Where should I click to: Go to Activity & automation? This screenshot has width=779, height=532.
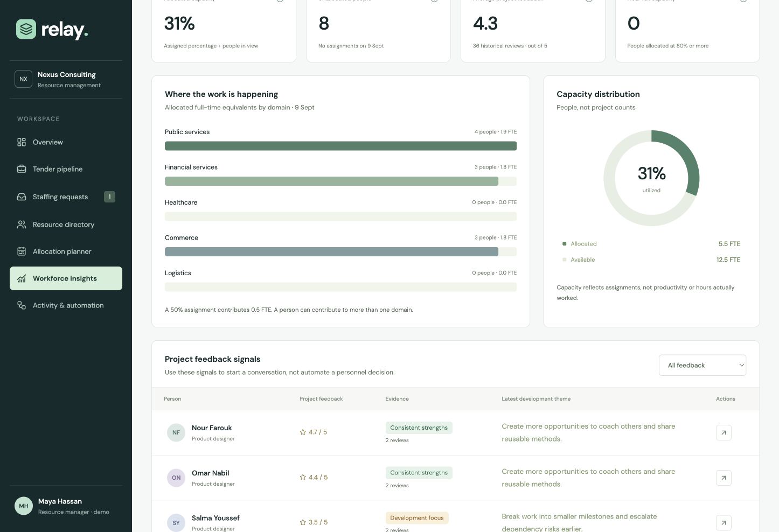point(66,305)
